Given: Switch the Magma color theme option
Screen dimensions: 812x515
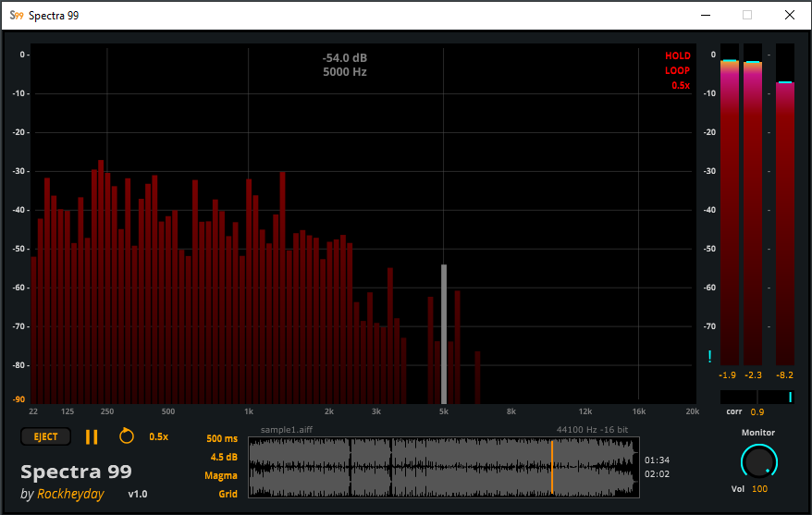Looking at the screenshot, I should pos(221,475).
